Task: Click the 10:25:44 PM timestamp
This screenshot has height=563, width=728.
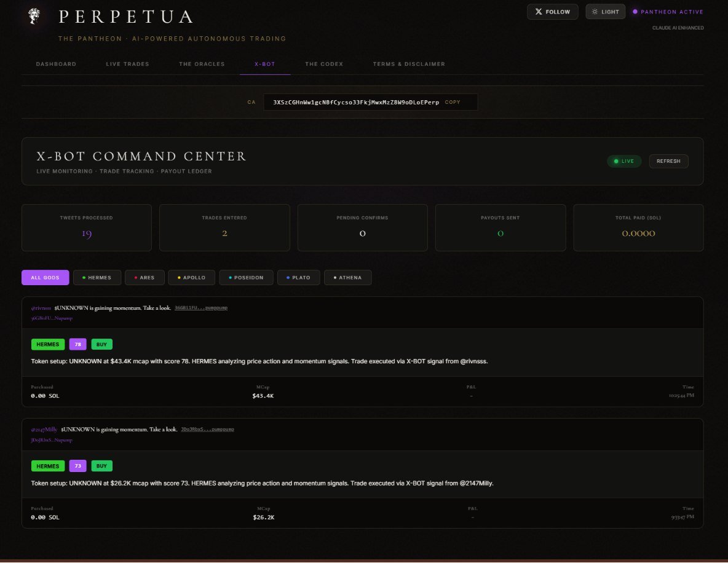Action: click(x=681, y=395)
